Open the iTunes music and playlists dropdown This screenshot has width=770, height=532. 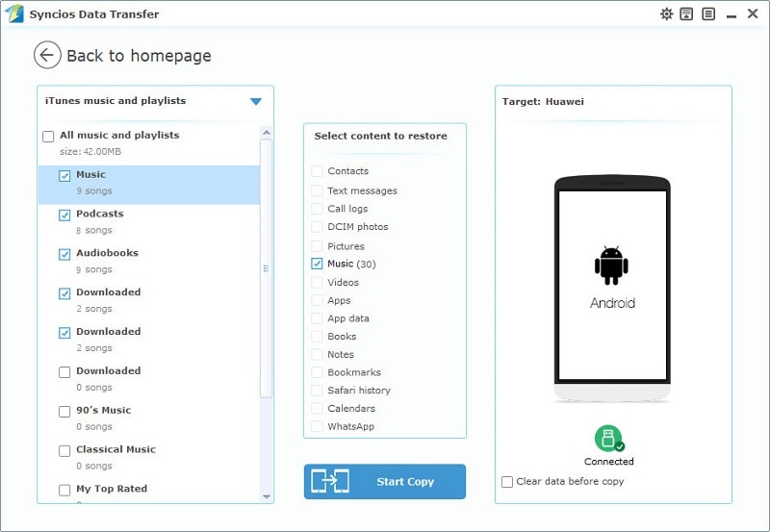pos(255,101)
